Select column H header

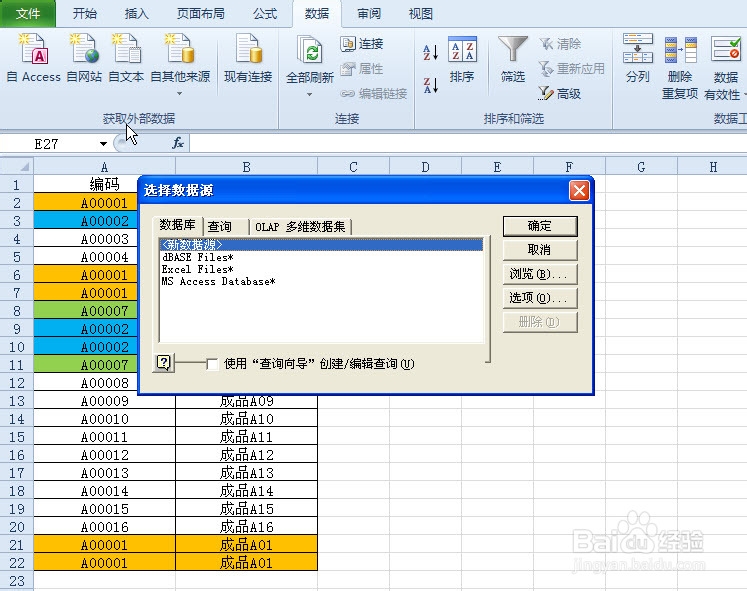pyautogui.click(x=713, y=167)
